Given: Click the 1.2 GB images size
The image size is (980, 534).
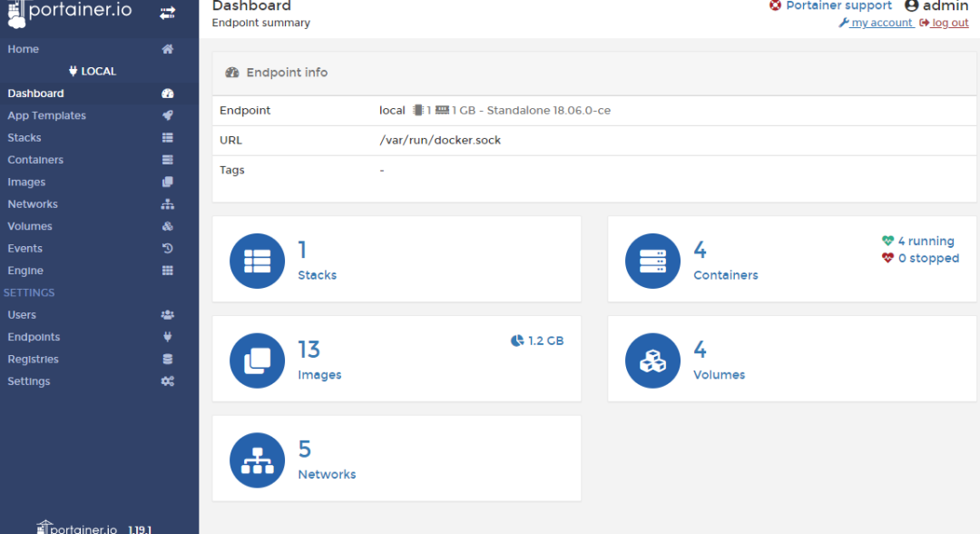Looking at the screenshot, I should coord(545,341).
